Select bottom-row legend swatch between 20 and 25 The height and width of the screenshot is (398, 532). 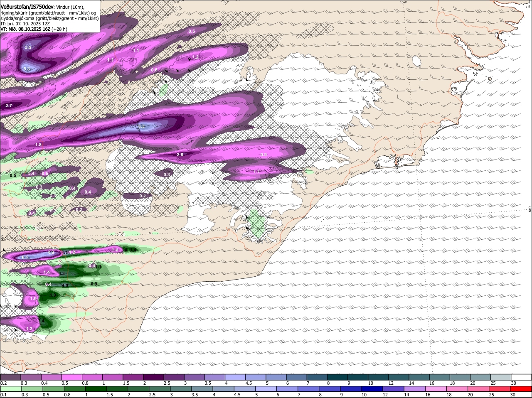(479, 389)
